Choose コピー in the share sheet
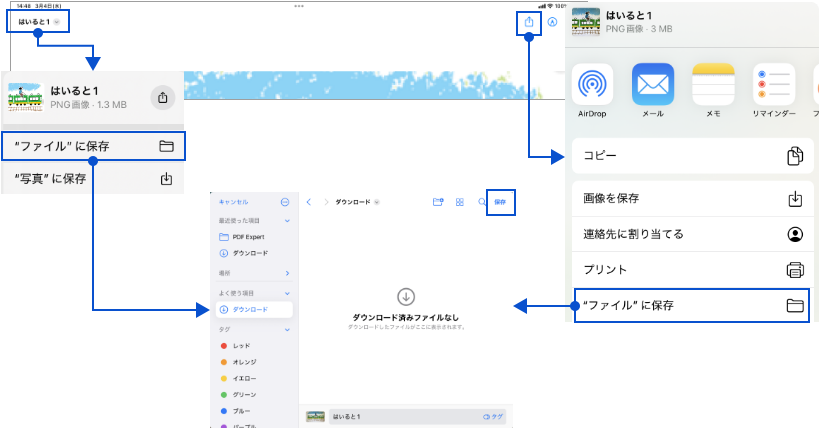Screen dimensions: 820x430 point(691,156)
